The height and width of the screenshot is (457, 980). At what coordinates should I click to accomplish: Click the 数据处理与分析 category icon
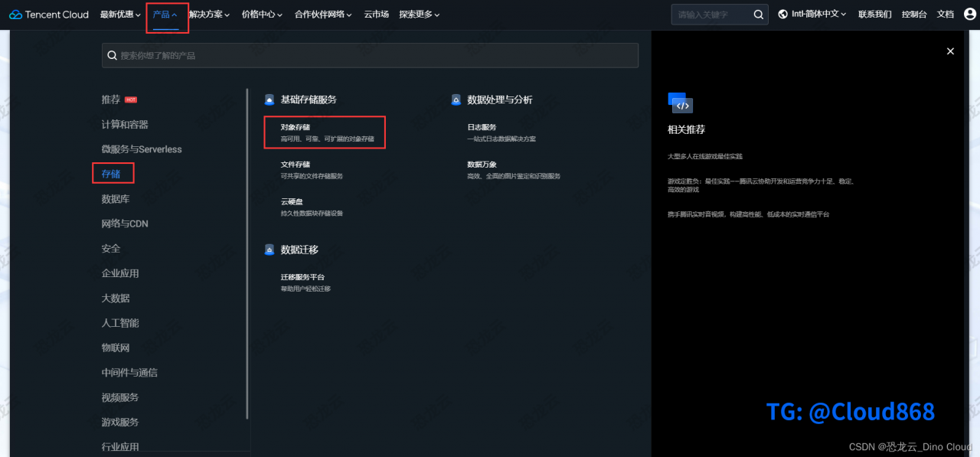[455, 99]
